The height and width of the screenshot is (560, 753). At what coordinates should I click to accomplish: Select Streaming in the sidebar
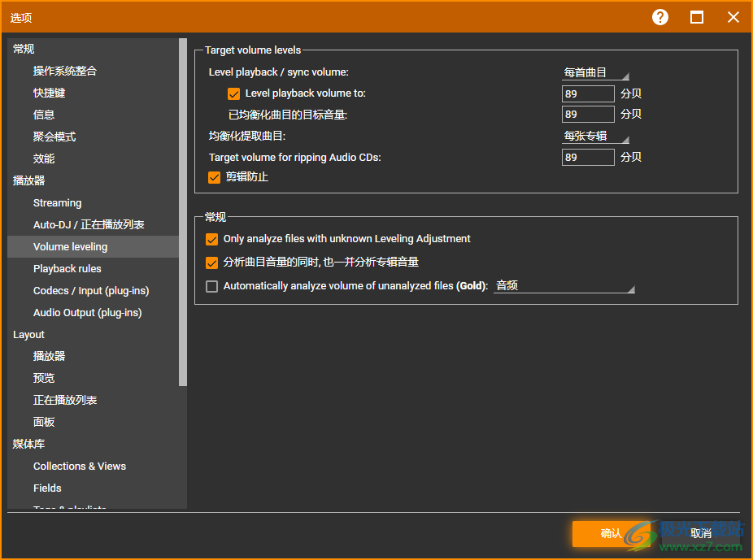pyautogui.click(x=57, y=203)
